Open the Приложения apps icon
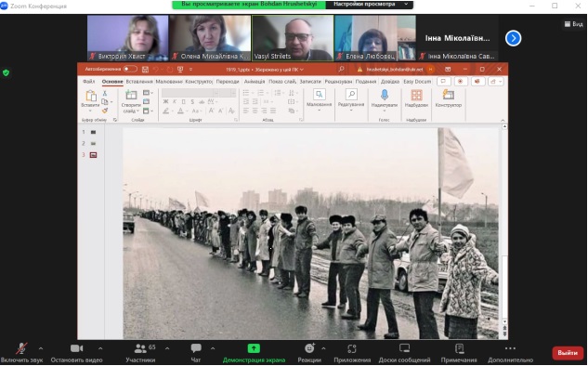588x366 pixels. coord(352,348)
